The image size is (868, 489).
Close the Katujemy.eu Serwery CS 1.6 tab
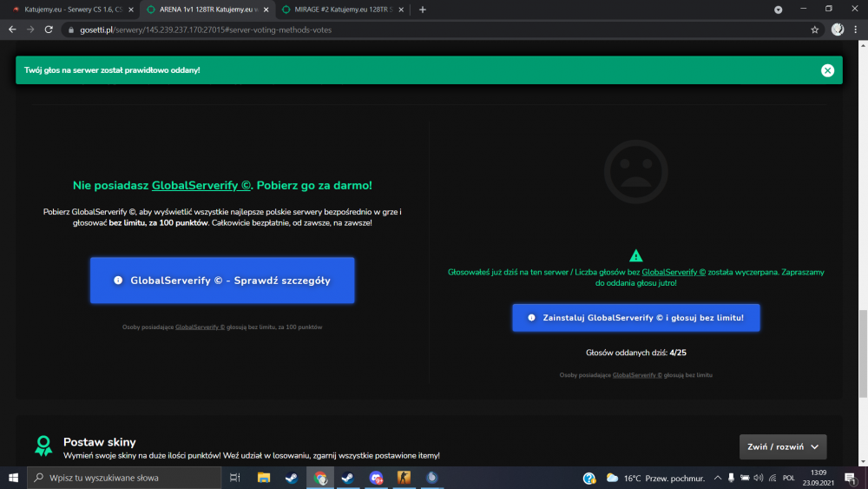(131, 10)
